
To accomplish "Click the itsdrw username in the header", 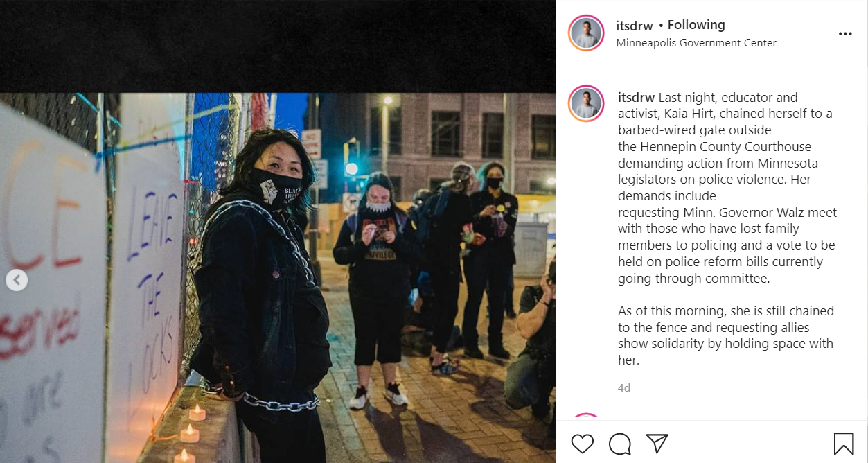I will 635,26.
